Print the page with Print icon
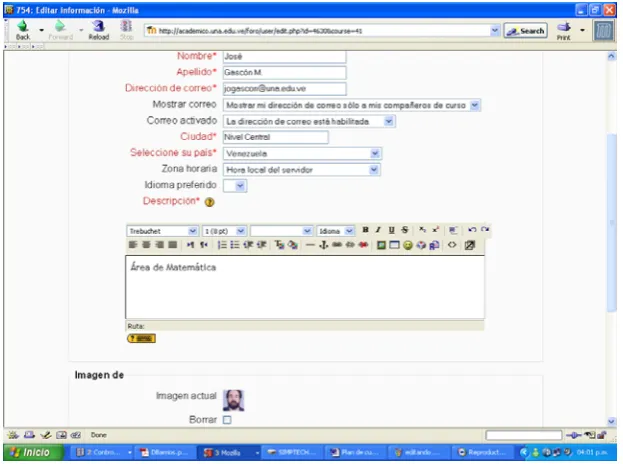This screenshot has width=623, height=464. 563,31
